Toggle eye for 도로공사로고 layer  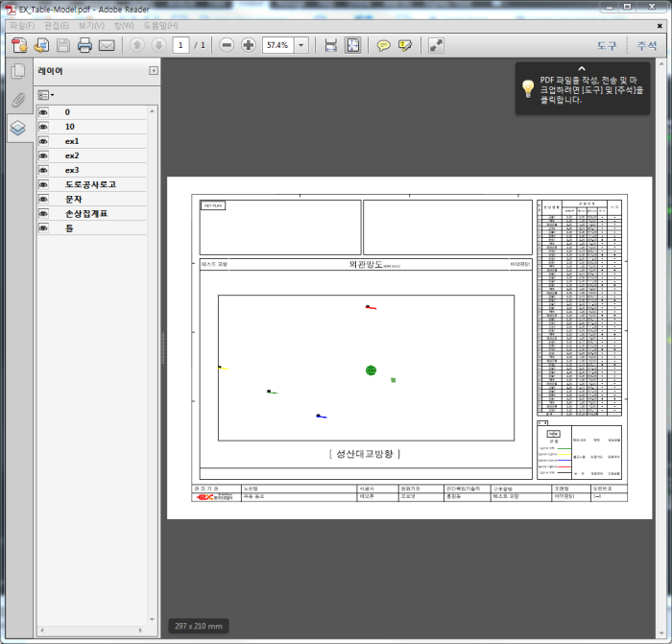[43, 184]
